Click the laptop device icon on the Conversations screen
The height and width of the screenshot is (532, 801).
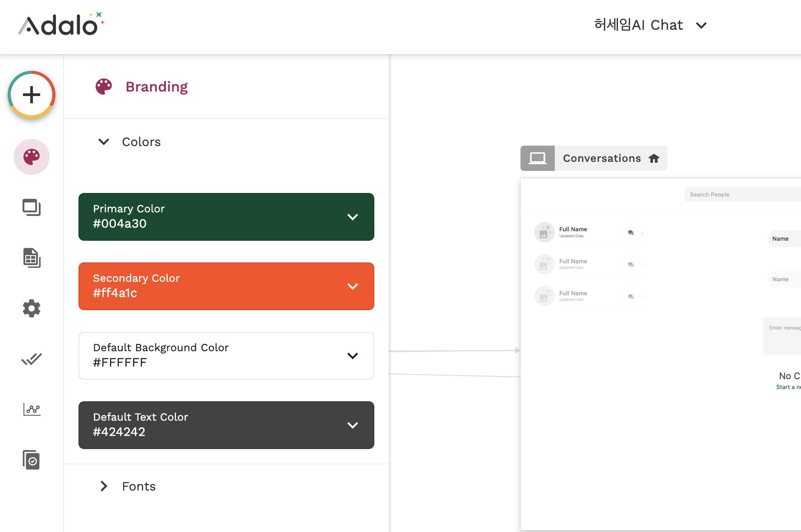(x=538, y=158)
